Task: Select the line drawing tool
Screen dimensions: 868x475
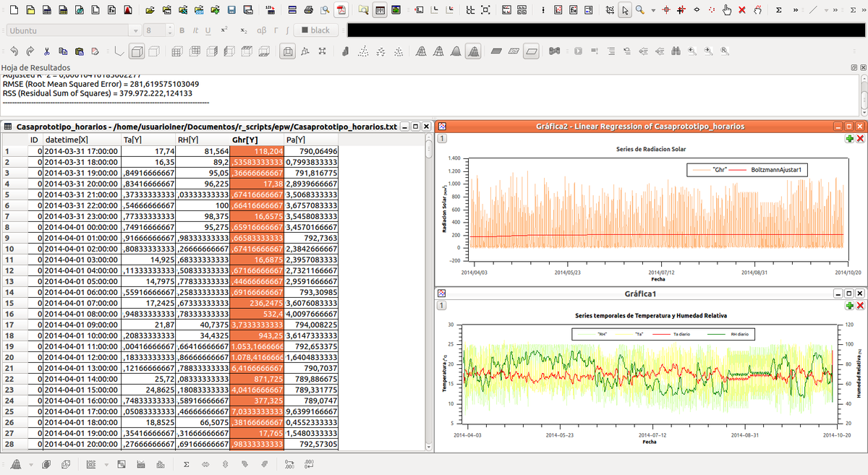Action: (814, 11)
